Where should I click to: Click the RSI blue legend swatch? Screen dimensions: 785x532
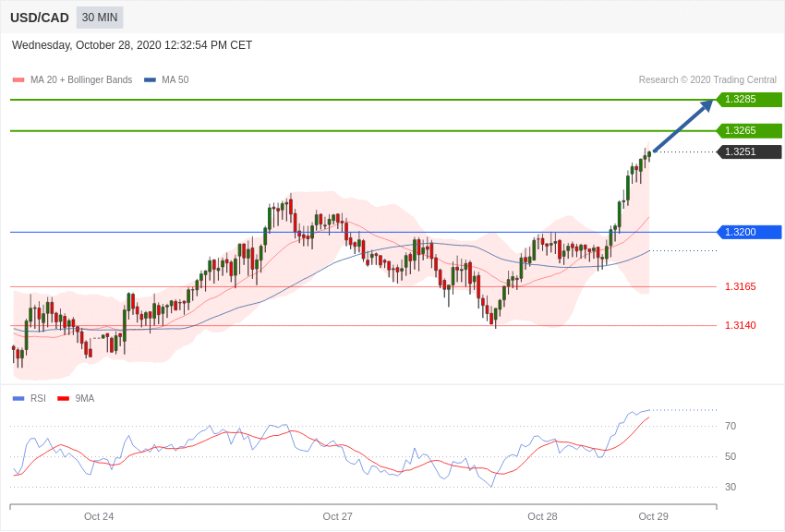(x=18, y=399)
